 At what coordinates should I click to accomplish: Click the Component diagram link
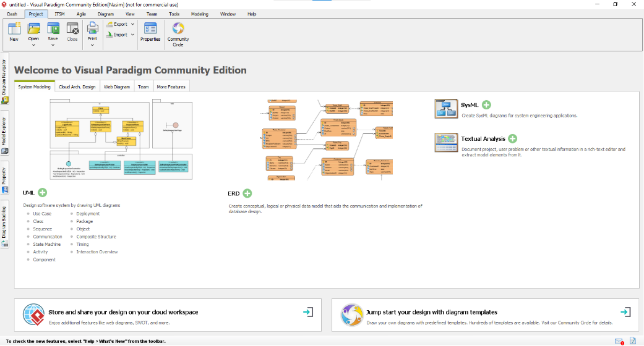click(45, 259)
